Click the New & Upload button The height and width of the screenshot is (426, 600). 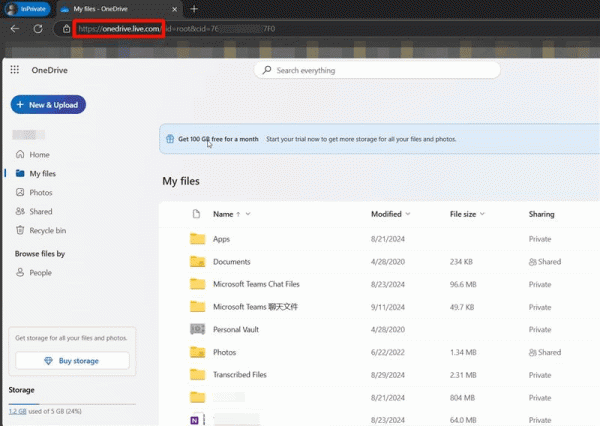(x=48, y=104)
